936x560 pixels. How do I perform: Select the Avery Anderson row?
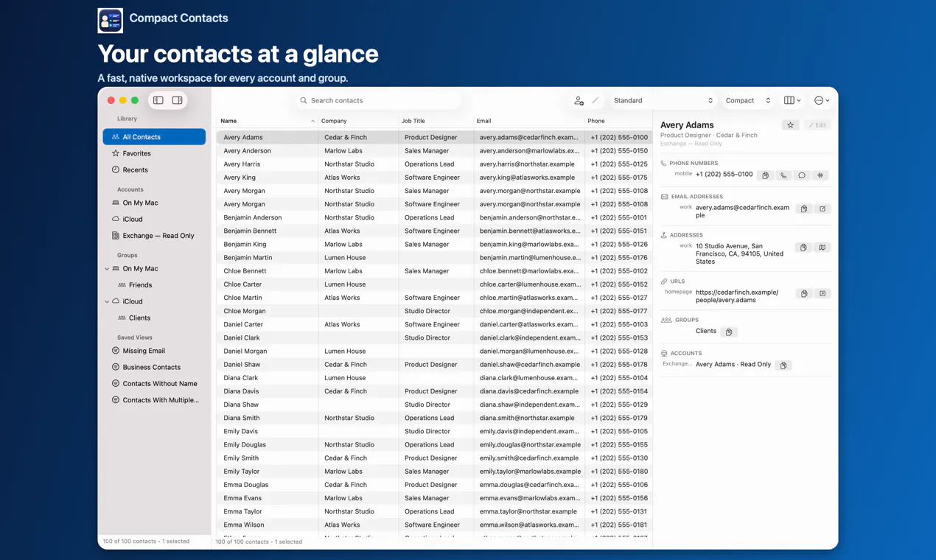click(434, 150)
